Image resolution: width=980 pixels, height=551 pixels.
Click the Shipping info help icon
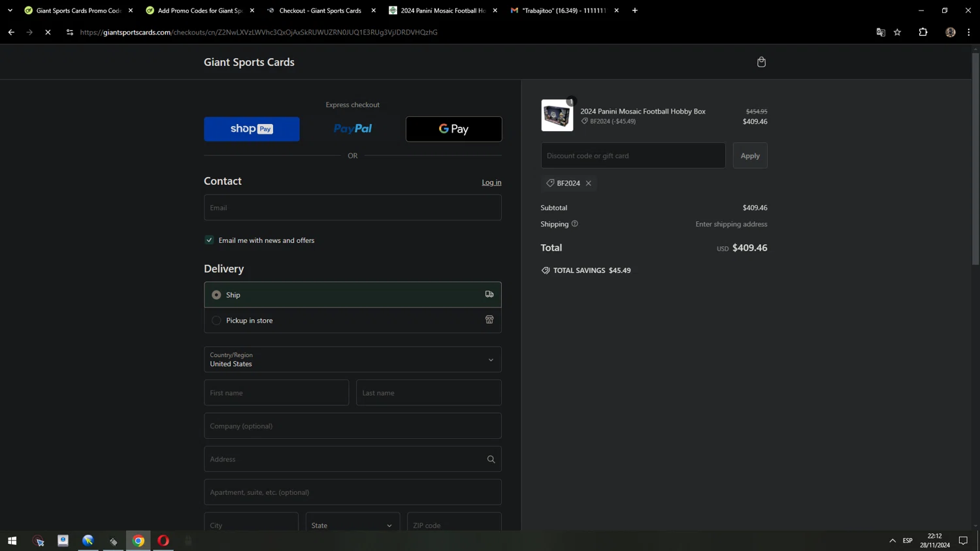coord(575,224)
